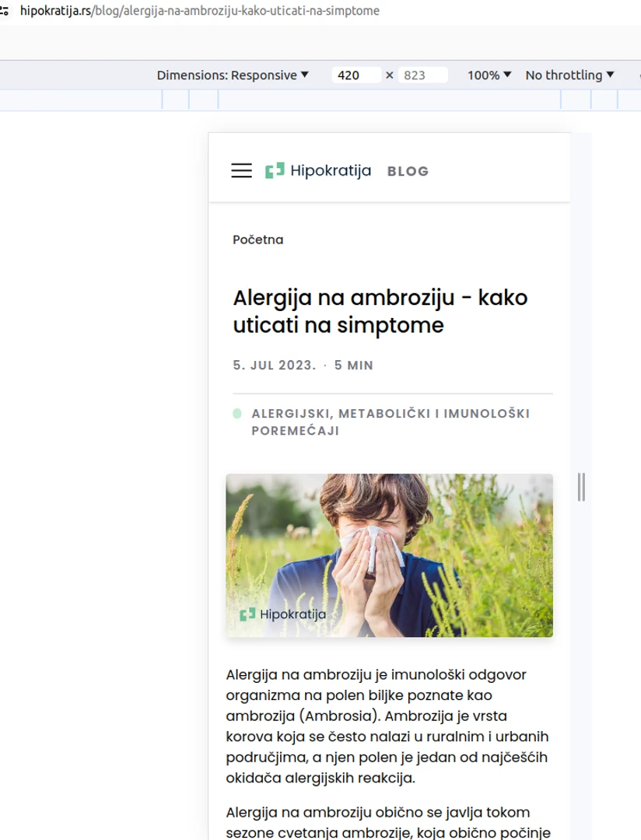Click the Hipokratija watermark on the article image
641x840 pixels.
283,614
